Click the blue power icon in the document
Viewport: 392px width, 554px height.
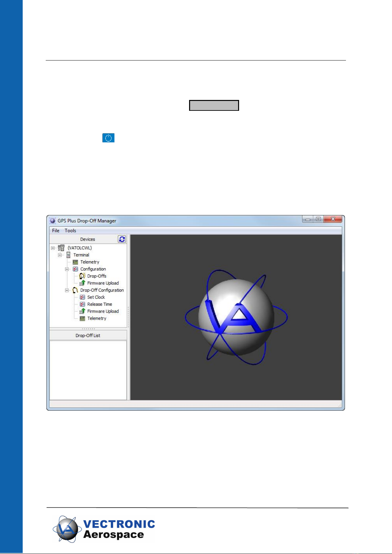[109, 138]
